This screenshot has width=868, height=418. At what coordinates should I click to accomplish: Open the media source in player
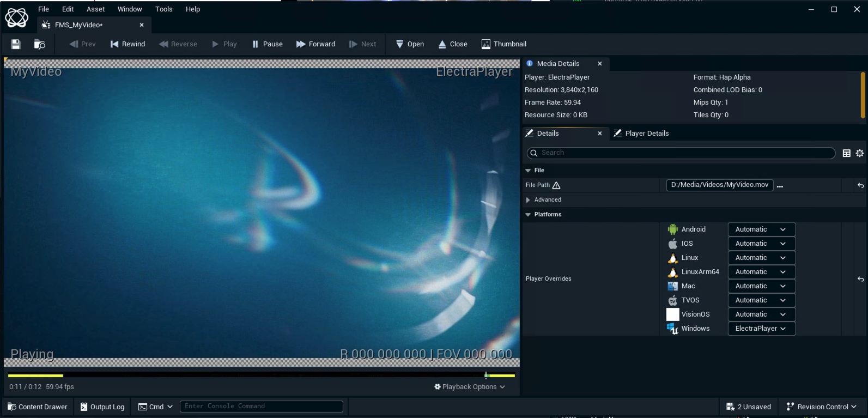click(410, 44)
